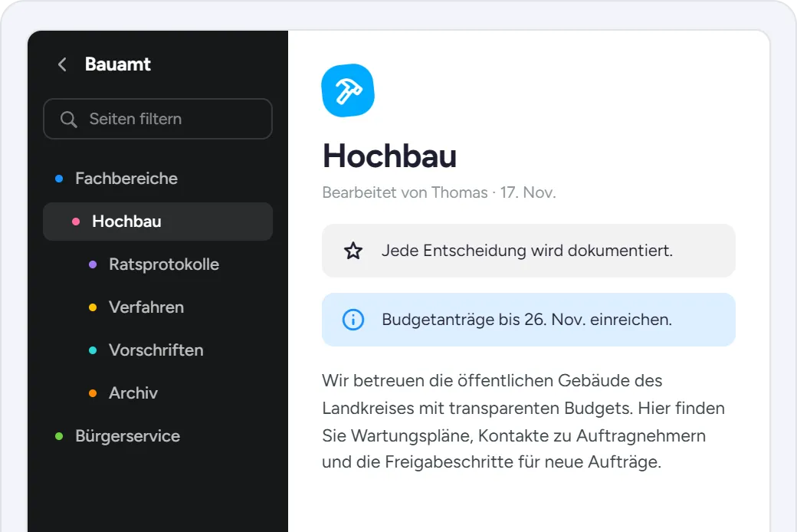This screenshot has width=797, height=532.
Task: Click the Bauamt workspace title
Action: click(118, 64)
